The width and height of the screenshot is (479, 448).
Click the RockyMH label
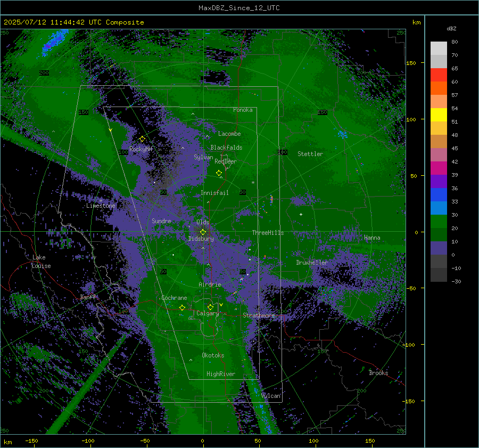141,149
